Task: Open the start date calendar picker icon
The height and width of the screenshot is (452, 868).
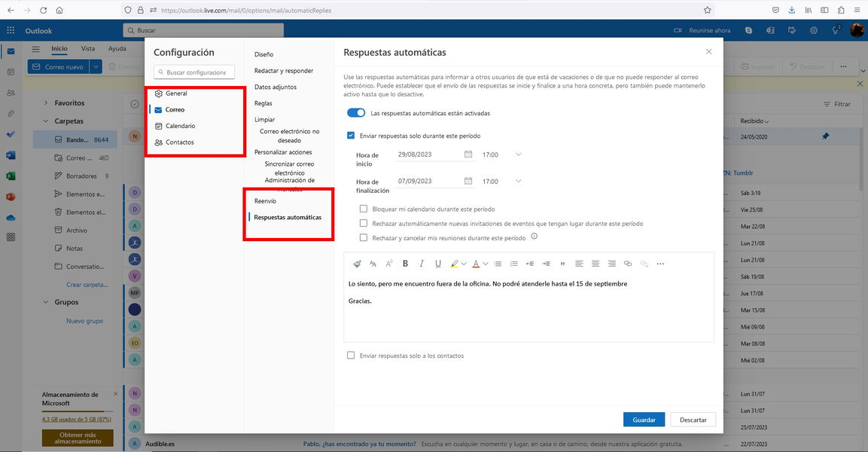Action: point(468,154)
